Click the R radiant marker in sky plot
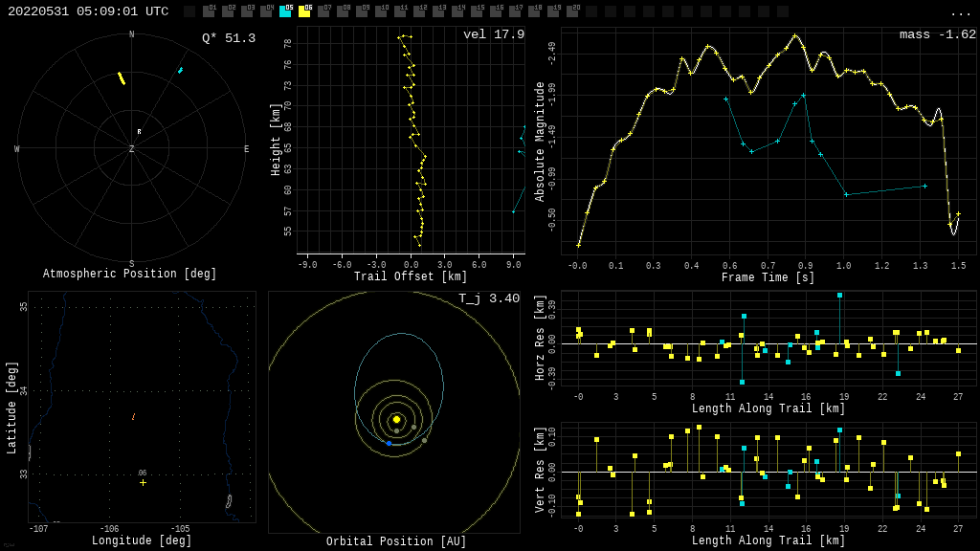The image size is (980, 551). pos(139,132)
